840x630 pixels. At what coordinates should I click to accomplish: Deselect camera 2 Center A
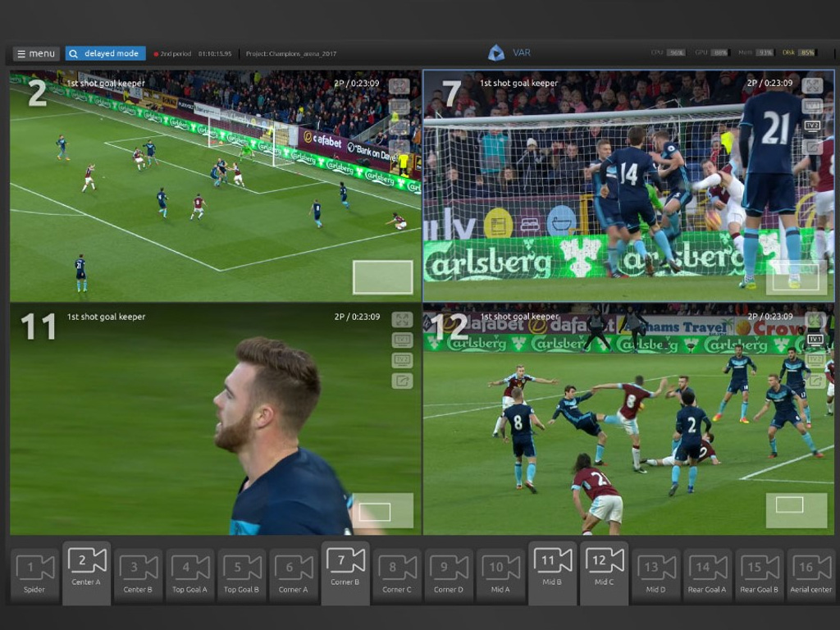pyautogui.click(x=86, y=573)
